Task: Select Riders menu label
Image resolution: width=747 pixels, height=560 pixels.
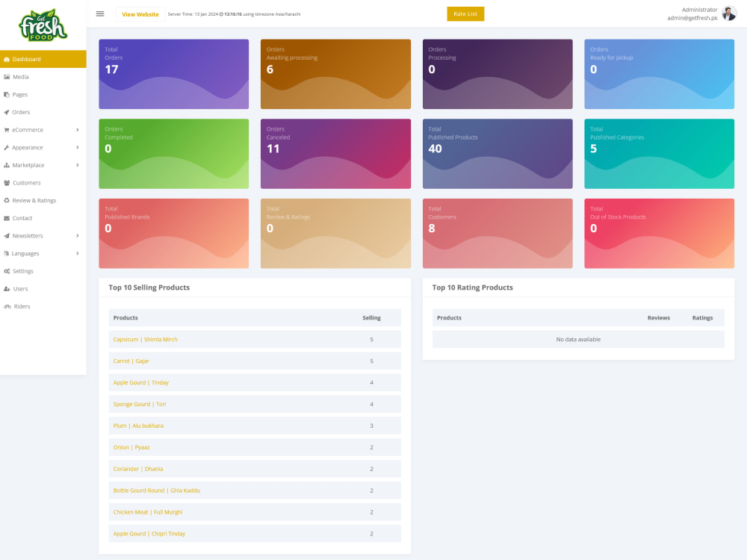Action: tap(22, 306)
